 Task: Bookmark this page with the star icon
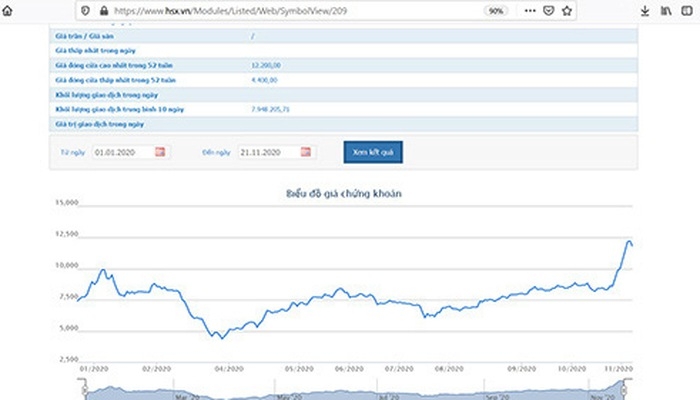[567, 11]
